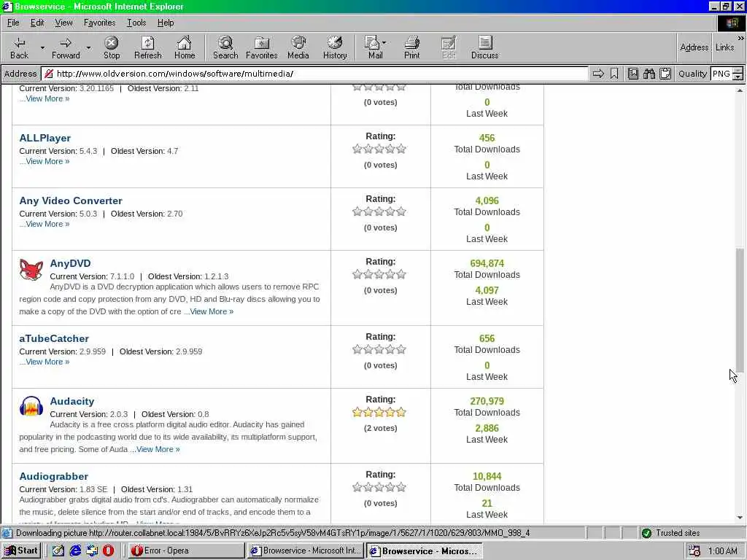This screenshot has width=747, height=560.
Task: Open the Windows Start menu
Action: 21,551
